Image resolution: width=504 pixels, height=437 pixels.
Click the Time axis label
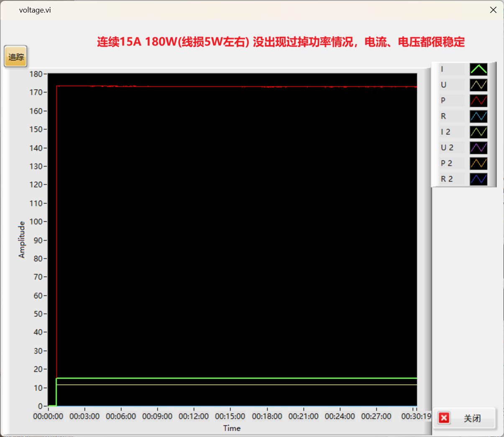(x=232, y=428)
